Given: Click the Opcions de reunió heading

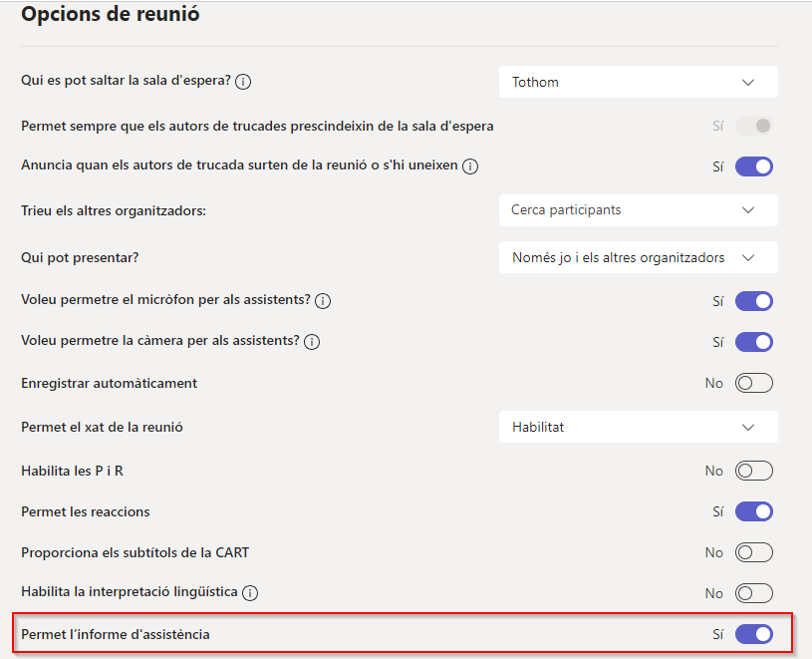Looking at the screenshot, I should [x=110, y=14].
